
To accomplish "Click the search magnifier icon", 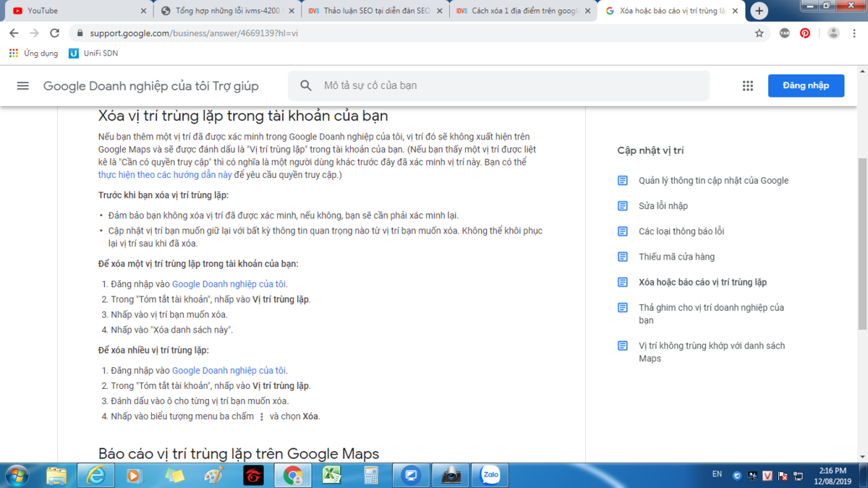I will tap(306, 85).
